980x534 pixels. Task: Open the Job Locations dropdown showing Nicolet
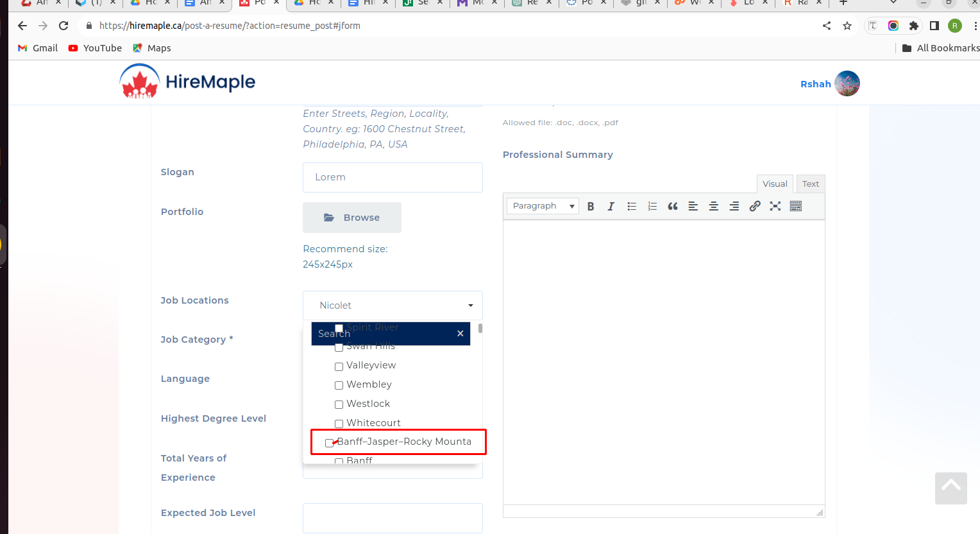pos(393,306)
